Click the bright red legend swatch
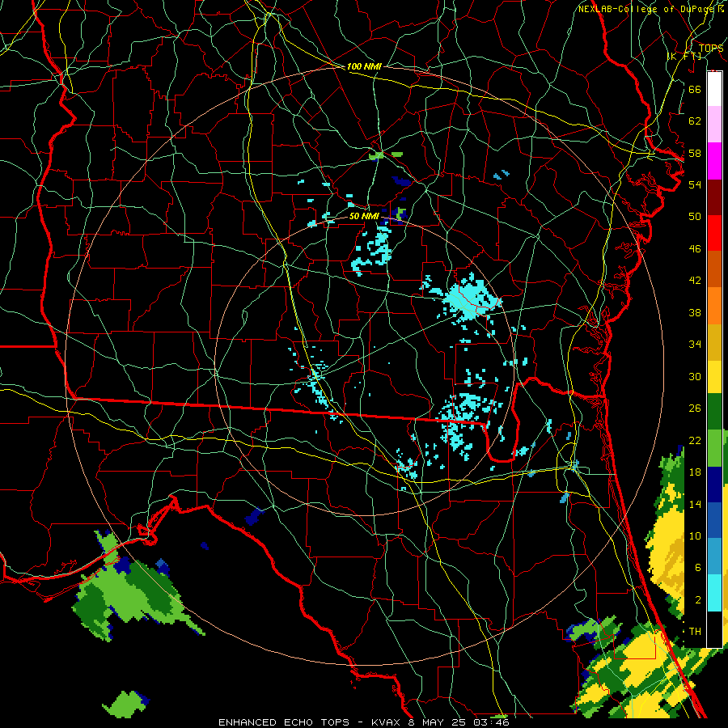Image resolution: width=728 pixels, height=728 pixels. tap(714, 233)
